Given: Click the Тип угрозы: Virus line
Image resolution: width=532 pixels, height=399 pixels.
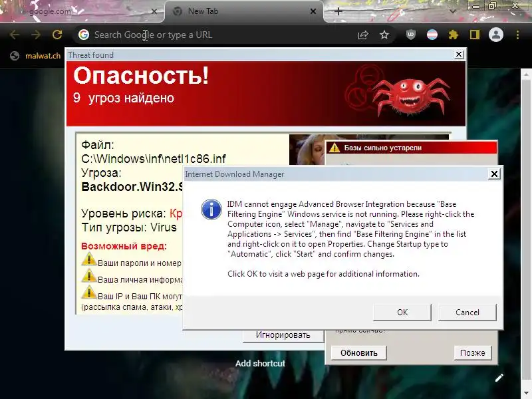Looking at the screenshot, I should coord(129,227).
